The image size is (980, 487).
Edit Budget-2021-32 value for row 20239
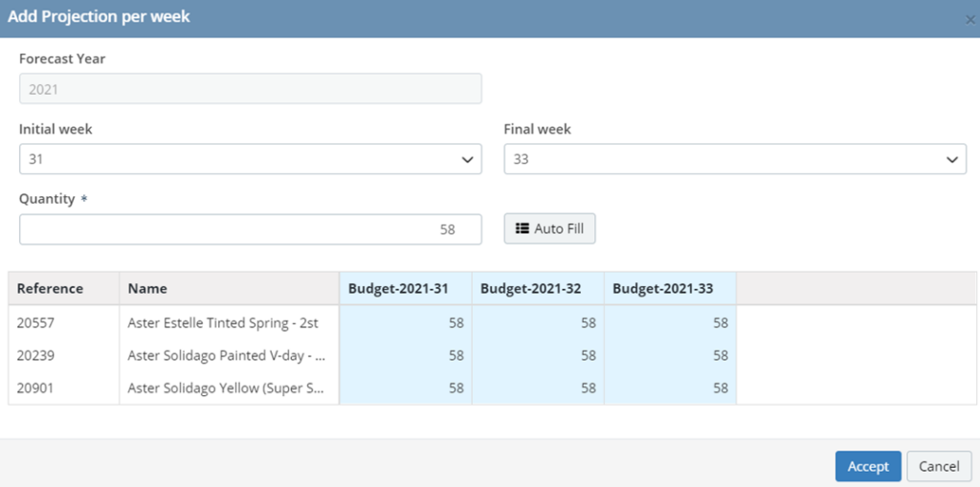click(x=538, y=355)
